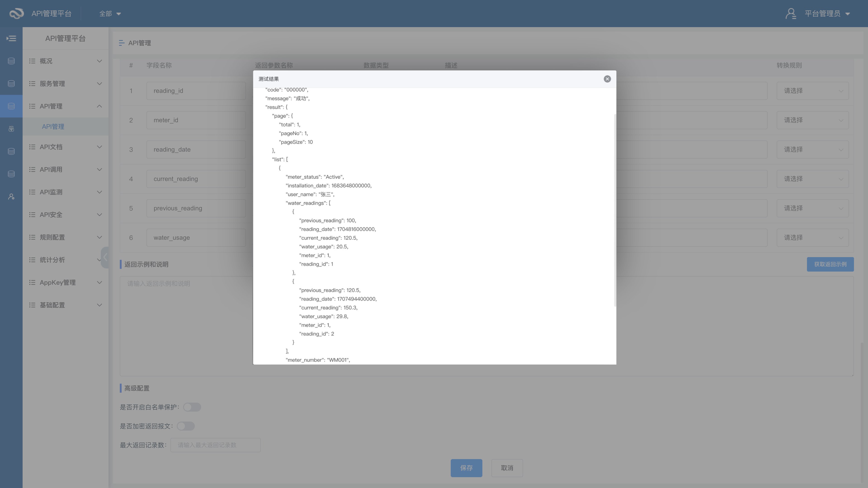
Task: Click the 平台管理员 user avatar icon
Action: pyautogui.click(x=790, y=14)
